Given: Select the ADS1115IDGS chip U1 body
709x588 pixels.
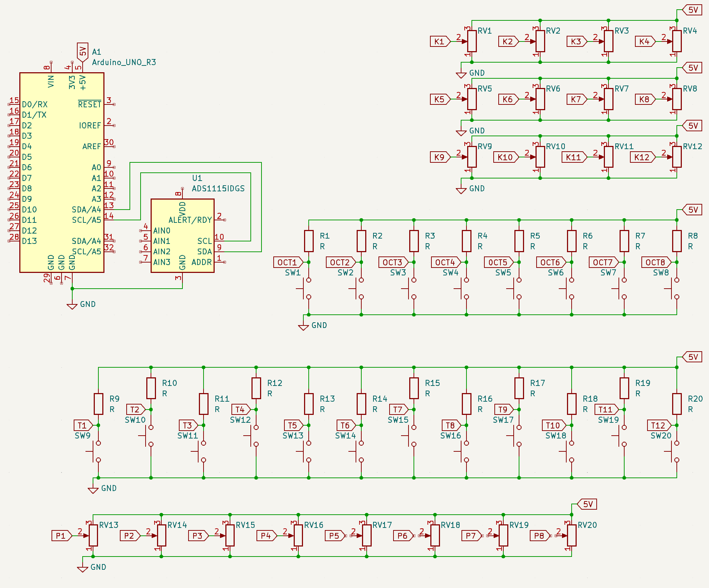Looking at the screenshot, I should click(182, 236).
